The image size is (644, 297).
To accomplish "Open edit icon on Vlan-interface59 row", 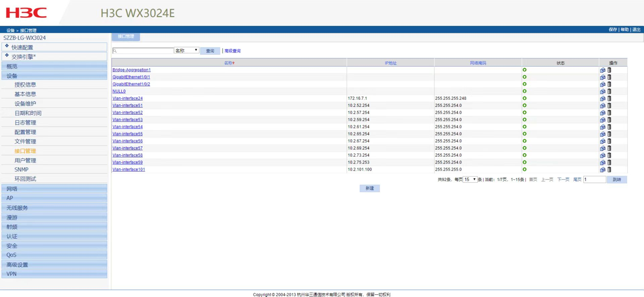I will (603, 162).
